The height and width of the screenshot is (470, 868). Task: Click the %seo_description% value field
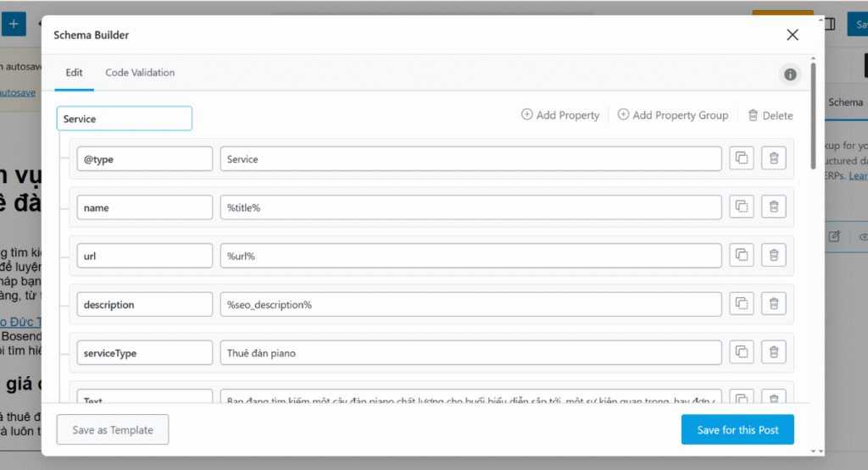tap(470, 304)
